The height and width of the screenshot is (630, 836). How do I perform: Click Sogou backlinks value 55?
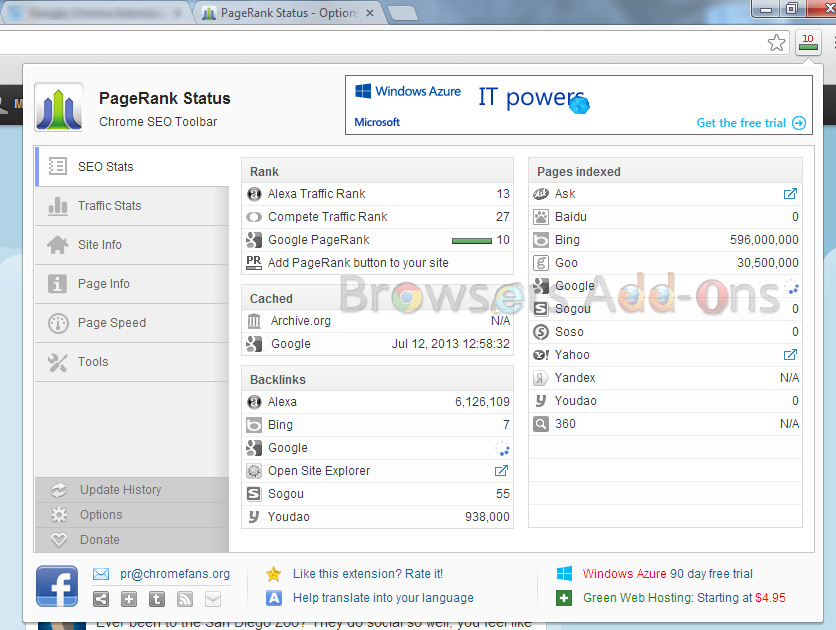click(x=503, y=494)
